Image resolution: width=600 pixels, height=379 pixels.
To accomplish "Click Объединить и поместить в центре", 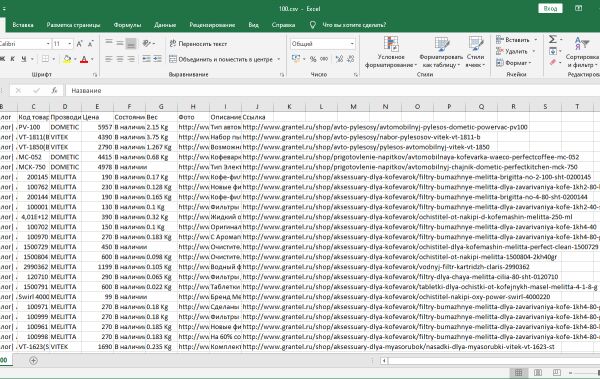I will (221, 59).
